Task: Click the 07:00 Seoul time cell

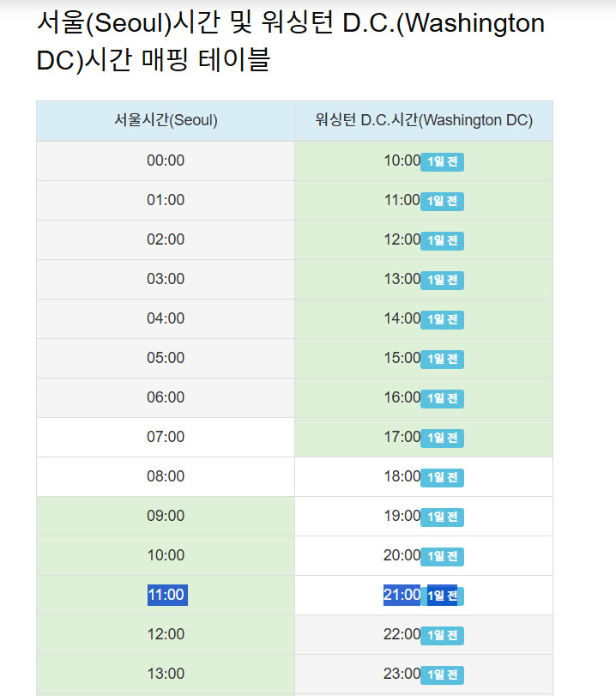Action: pos(166,437)
